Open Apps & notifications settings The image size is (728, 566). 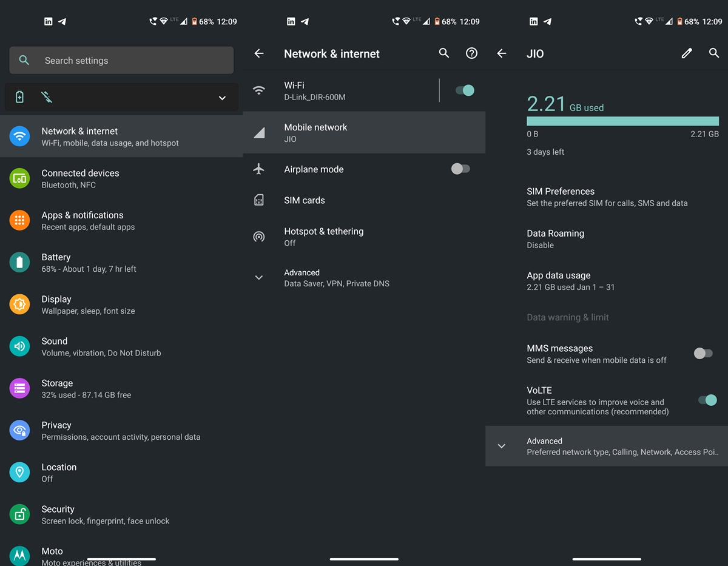(121, 220)
